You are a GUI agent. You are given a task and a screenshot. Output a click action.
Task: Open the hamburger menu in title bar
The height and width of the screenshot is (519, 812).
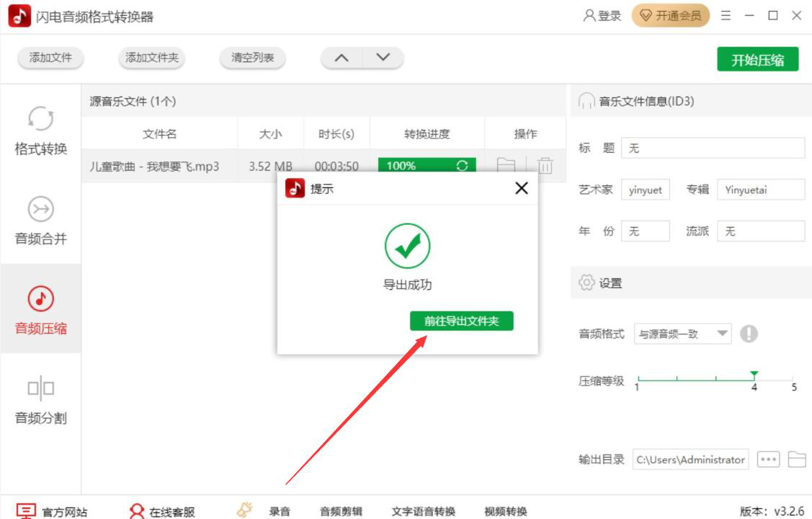(x=726, y=16)
